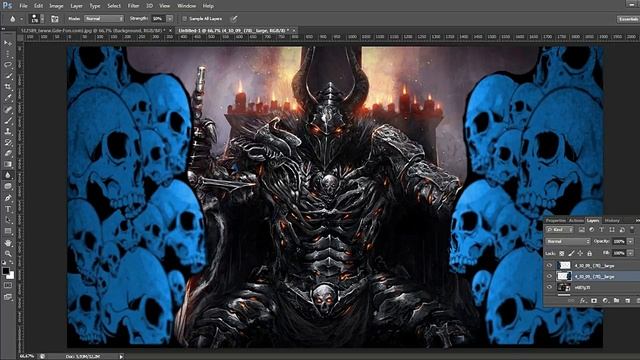The image size is (640, 360).
Task: Select the Marquee selection tool
Action: pos(8,54)
